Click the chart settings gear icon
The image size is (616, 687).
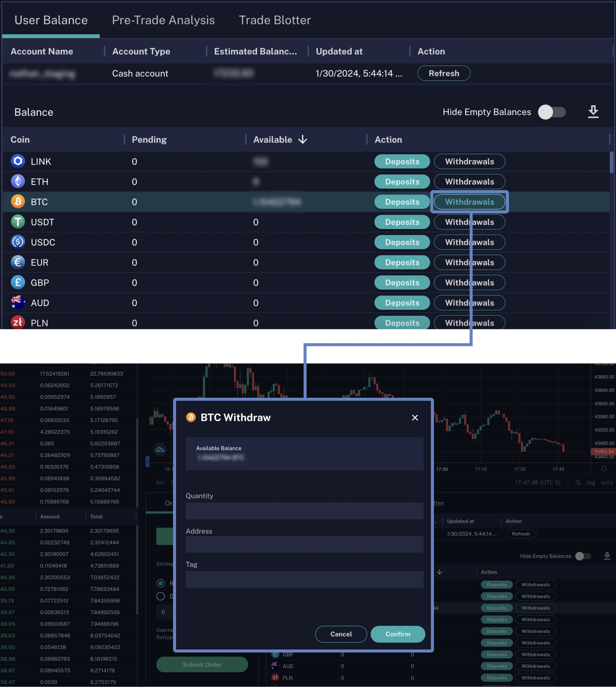pyautogui.click(x=604, y=469)
